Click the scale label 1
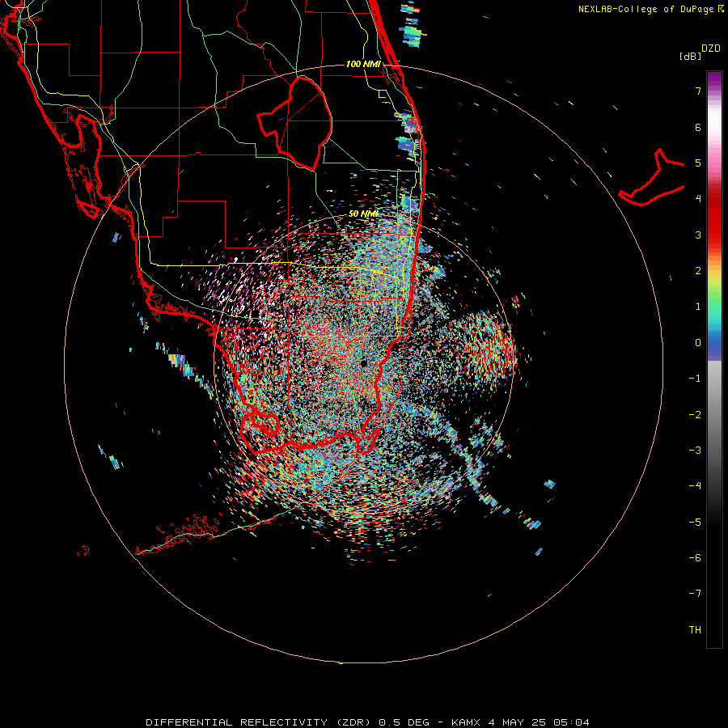The height and width of the screenshot is (728, 728). (698, 307)
